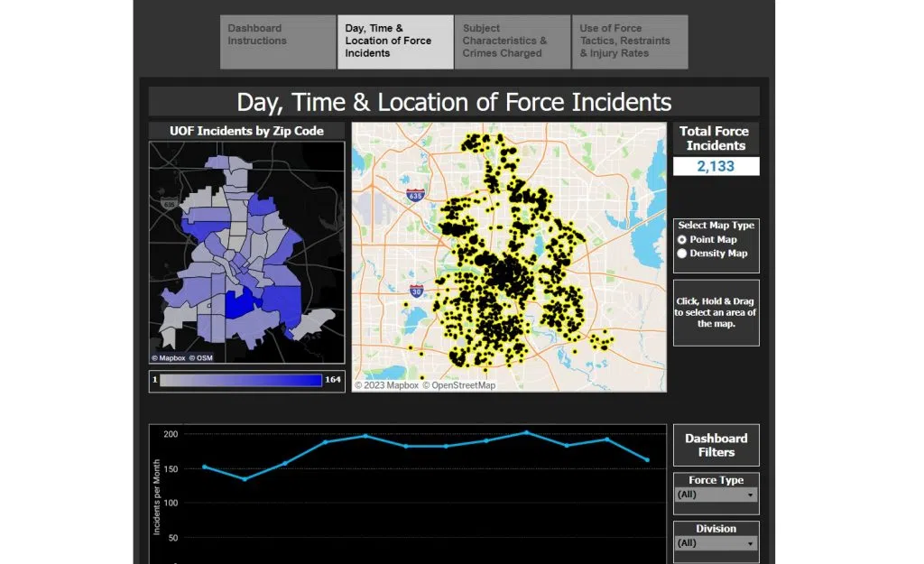This screenshot has width=924, height=564.
Task: Click the lowest data point on the line chart
Action: (x=245, y=478)
